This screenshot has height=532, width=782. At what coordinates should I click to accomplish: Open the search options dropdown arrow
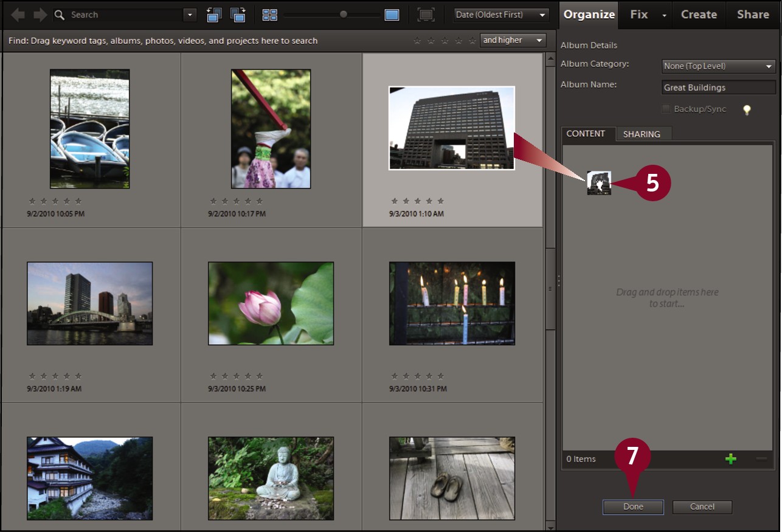coord(190,15)
